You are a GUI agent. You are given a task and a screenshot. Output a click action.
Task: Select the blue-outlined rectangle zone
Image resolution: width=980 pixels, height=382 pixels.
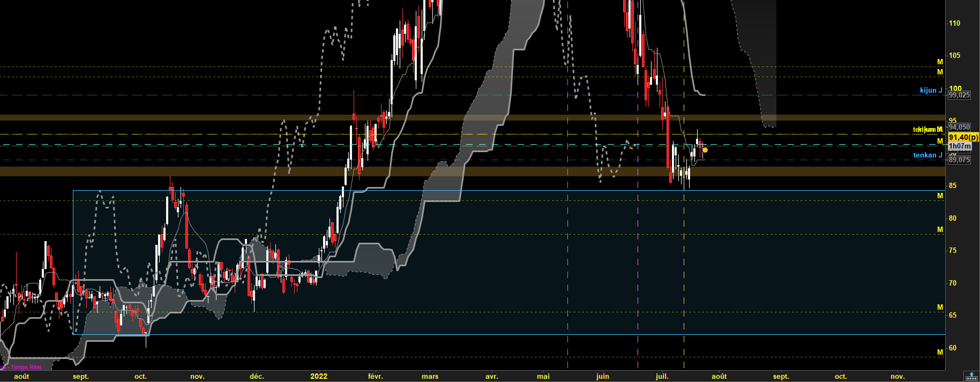click(x=509, y=263)
